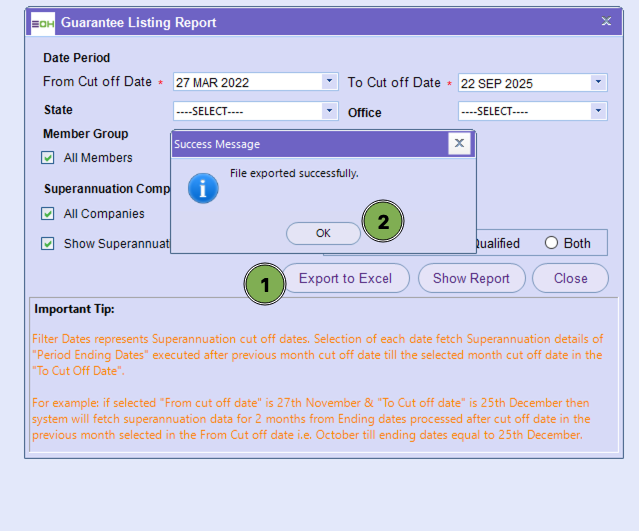Expand the State dropdown list
Screen dimensions: 639x531
click(330, 111)
